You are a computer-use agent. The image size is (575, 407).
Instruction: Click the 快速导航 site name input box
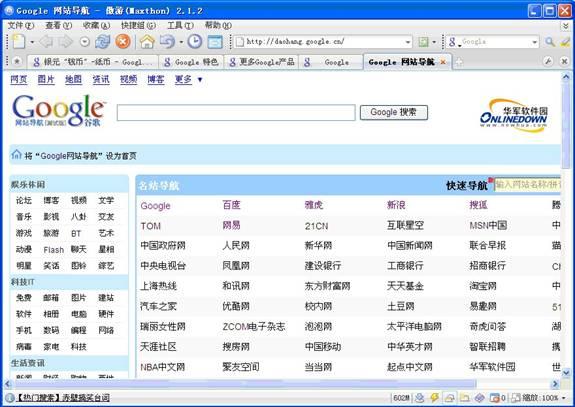point(527,184)
